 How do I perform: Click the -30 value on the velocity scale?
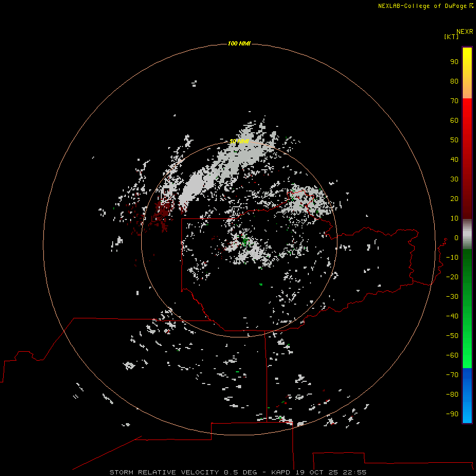pyautogui.click(x=452, y=297)
